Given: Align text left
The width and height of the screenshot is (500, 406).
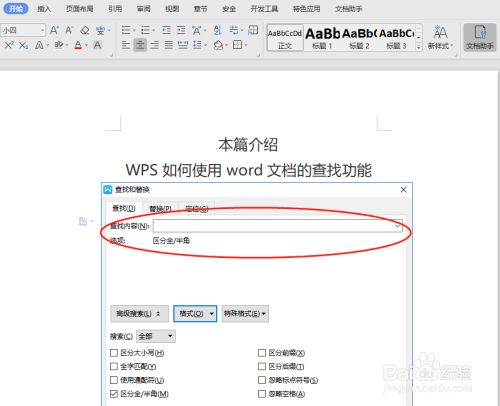Looking at the screenshot, I should point(126,45).
